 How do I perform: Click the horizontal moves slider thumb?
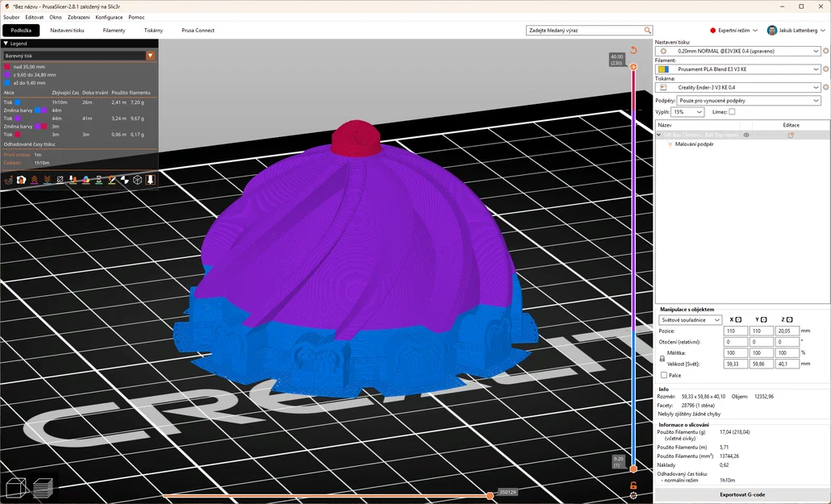coord(491,495)
